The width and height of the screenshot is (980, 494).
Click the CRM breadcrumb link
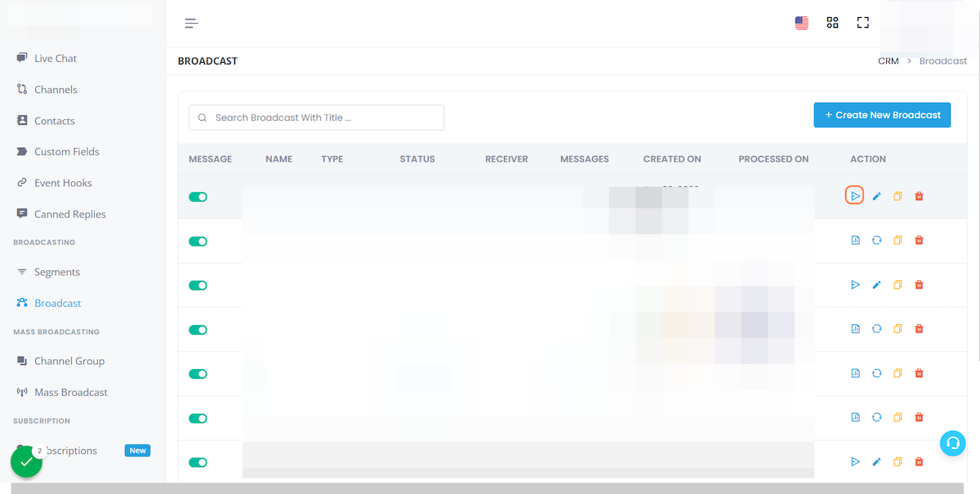[888, 61]
